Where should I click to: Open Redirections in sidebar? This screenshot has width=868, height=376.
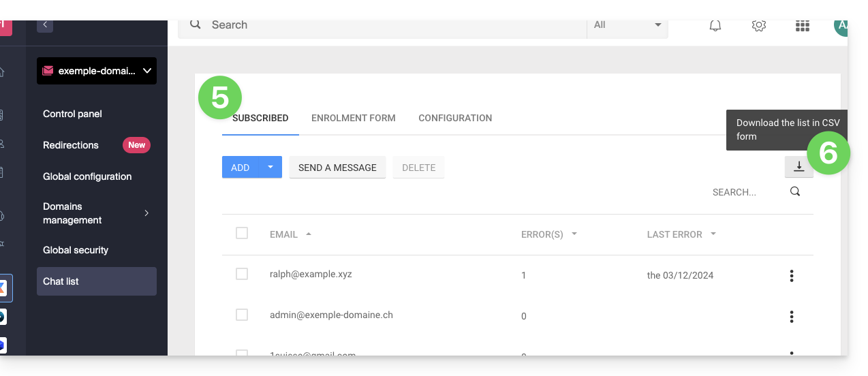[71, 145]
